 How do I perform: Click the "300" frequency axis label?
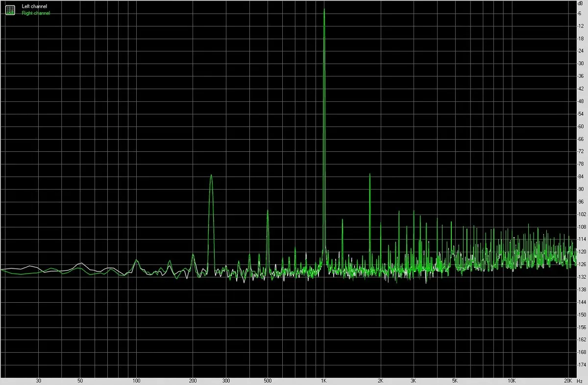click(226, 380)
